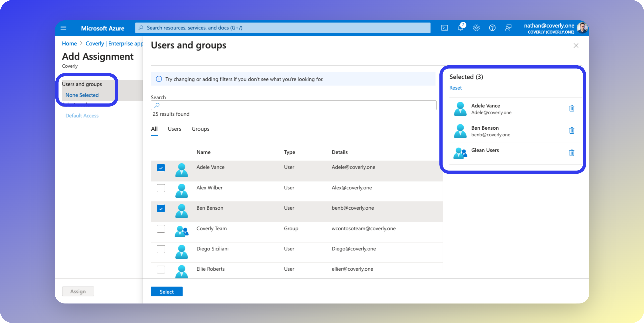Viewport: 644px width, 323px height.
Task: Click the users search input field
Action: click(294, 105)
